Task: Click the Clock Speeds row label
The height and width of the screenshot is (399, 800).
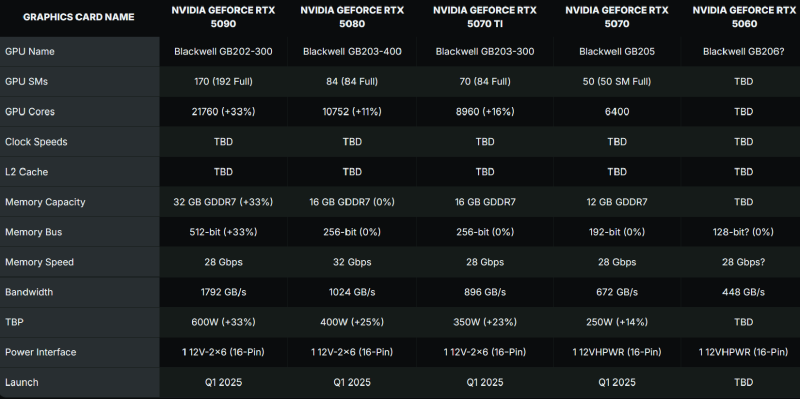Action: (80, 142)
